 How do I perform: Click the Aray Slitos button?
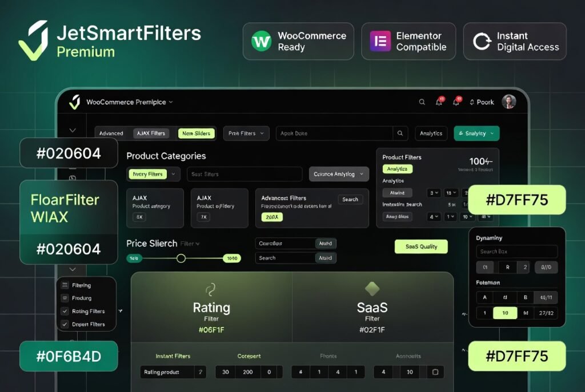pos(398,216)
